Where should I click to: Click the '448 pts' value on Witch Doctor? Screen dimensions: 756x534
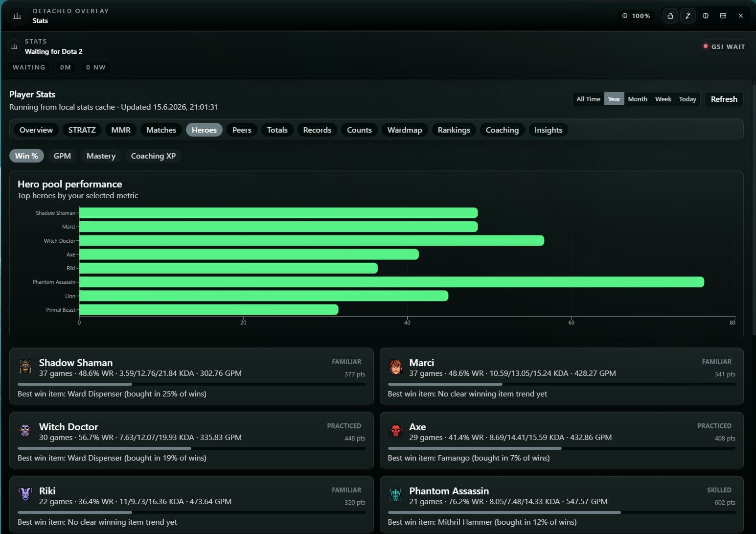click(355, 438)
